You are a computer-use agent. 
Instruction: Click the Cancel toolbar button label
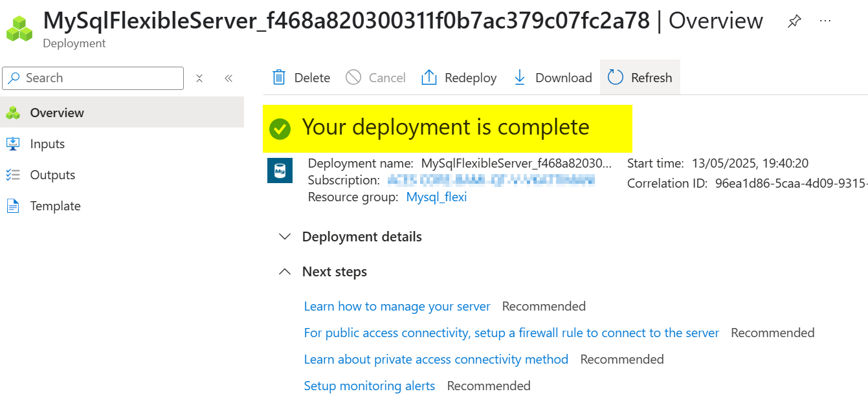point(387,78)
